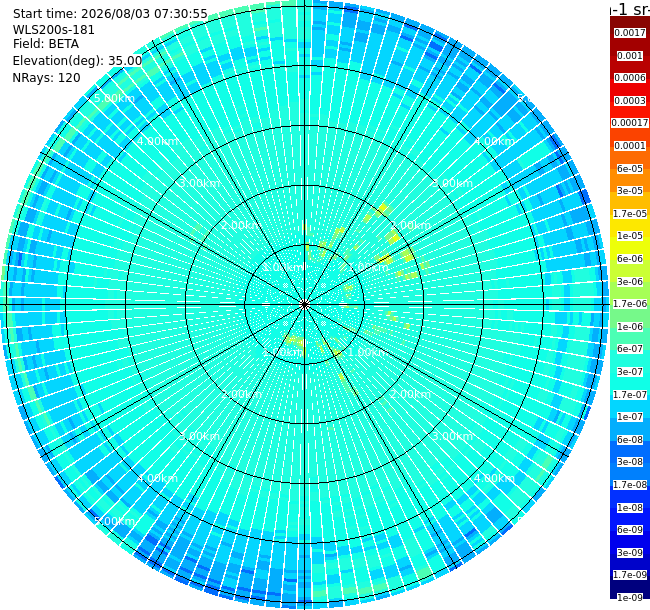The height and width of the screenshot is (610, 650).
Task: Click the NRays: 120 label
Action: (x=46, y=77)
